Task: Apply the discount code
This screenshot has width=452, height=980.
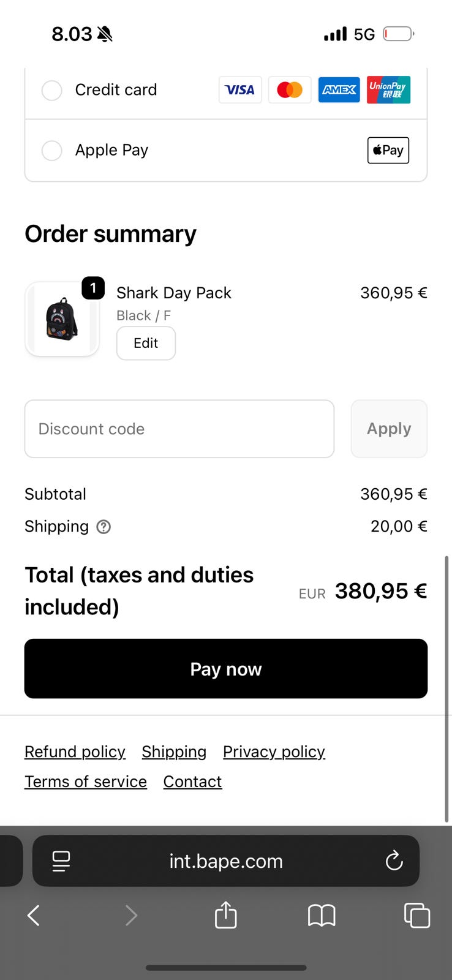Action: click(389, 429)
